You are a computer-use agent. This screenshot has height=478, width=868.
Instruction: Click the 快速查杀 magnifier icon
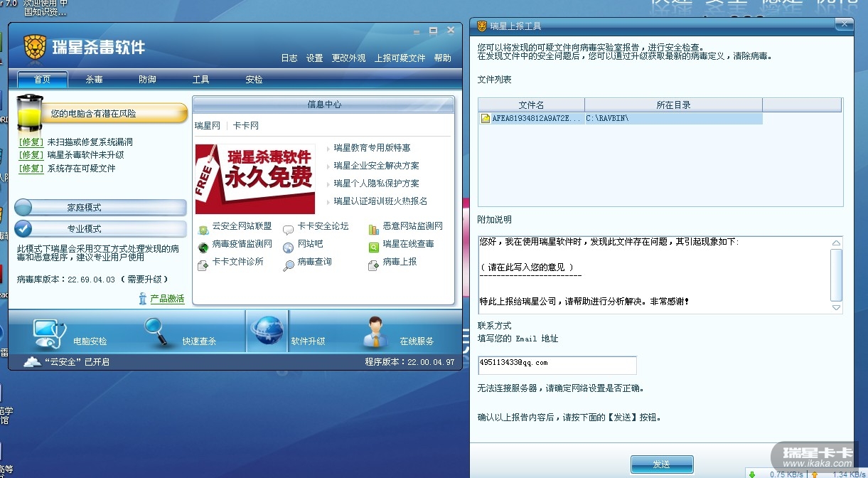point(156,331)
